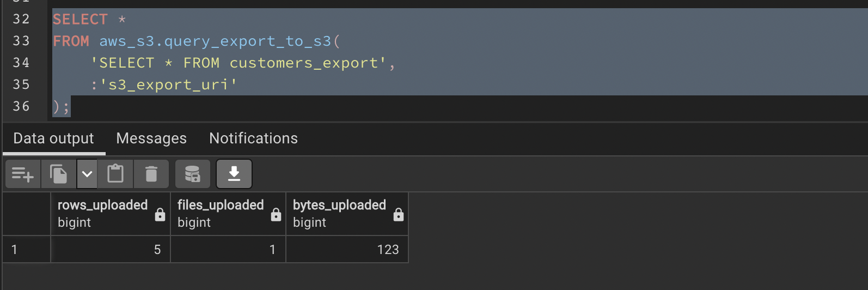Click lock icon on bytes_uploaded column
The image size is (868, 290).
point(399,215)
